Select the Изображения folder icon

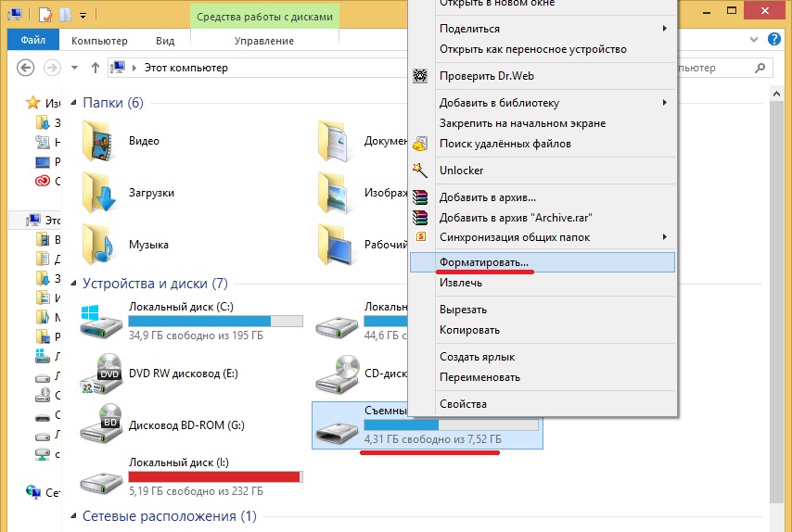[x=334, y=192]
